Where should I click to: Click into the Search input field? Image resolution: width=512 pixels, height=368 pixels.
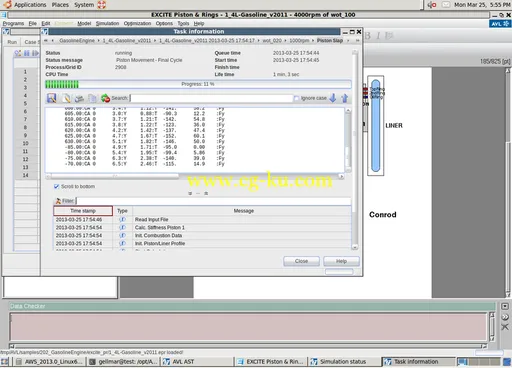(x=211, y=98)
